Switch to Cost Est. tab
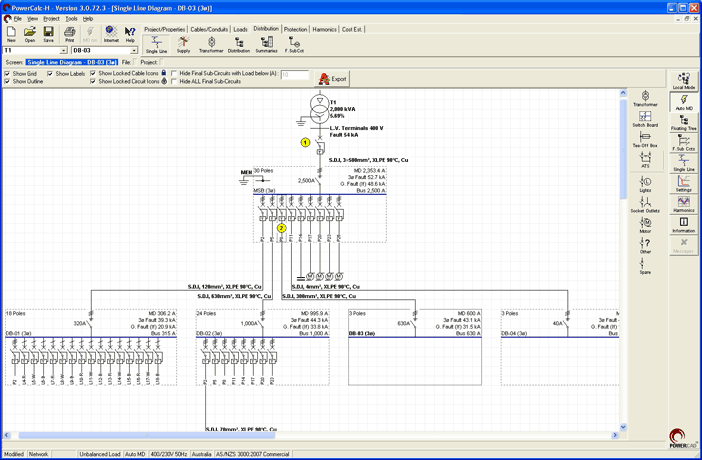The width and height of the screenshot is (702, 460). tap(352, 29)
